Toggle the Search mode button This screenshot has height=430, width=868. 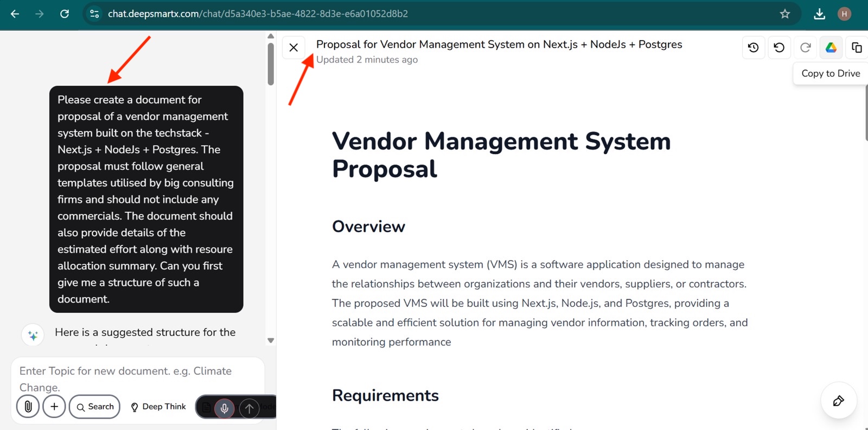click(x=95, y=407)
